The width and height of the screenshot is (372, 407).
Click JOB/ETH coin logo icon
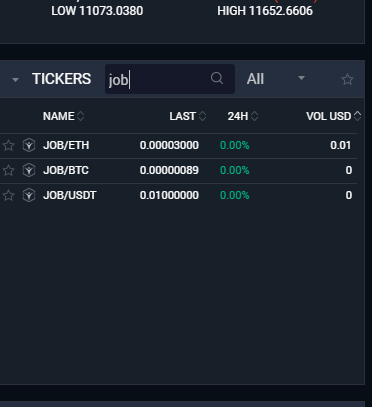point(29,145)
